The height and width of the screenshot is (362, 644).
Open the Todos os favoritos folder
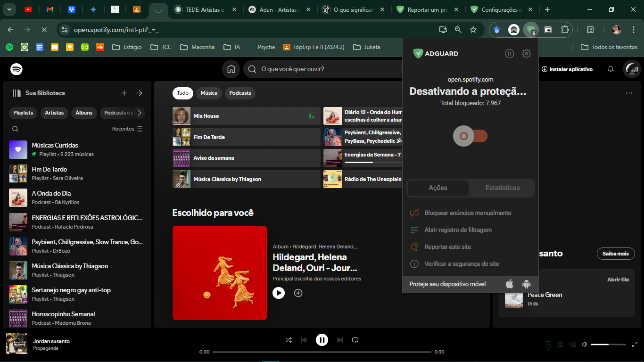pos(609,47)
